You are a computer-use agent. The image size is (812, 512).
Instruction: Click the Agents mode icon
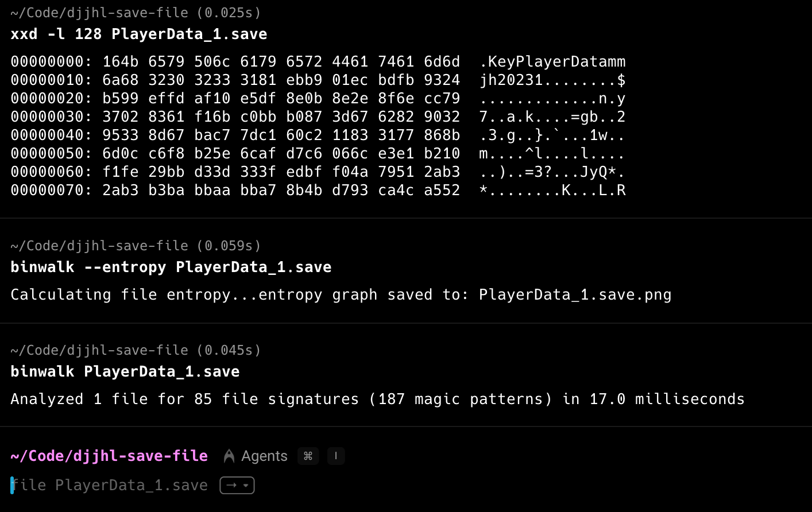click(229, 456)
